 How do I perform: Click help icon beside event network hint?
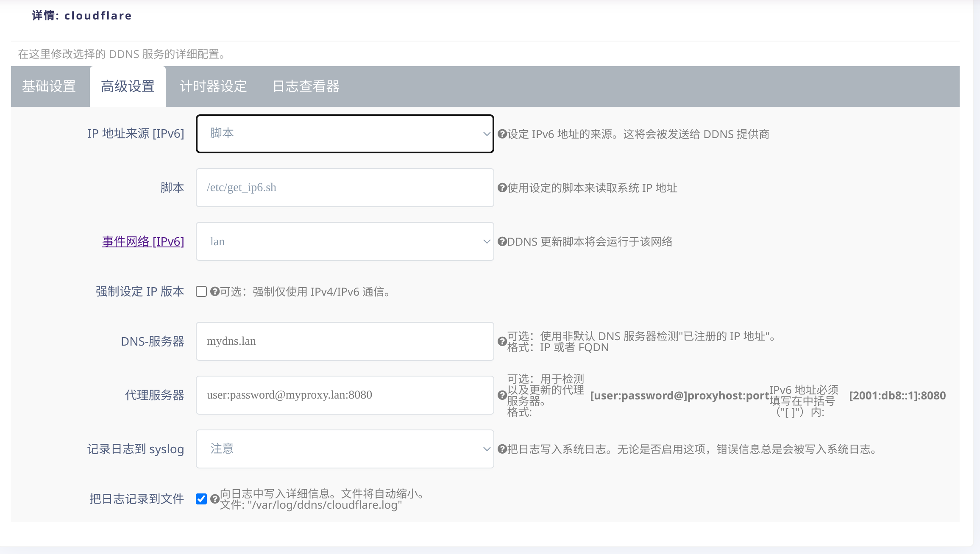pyautogui.click(x=502, y=242)
